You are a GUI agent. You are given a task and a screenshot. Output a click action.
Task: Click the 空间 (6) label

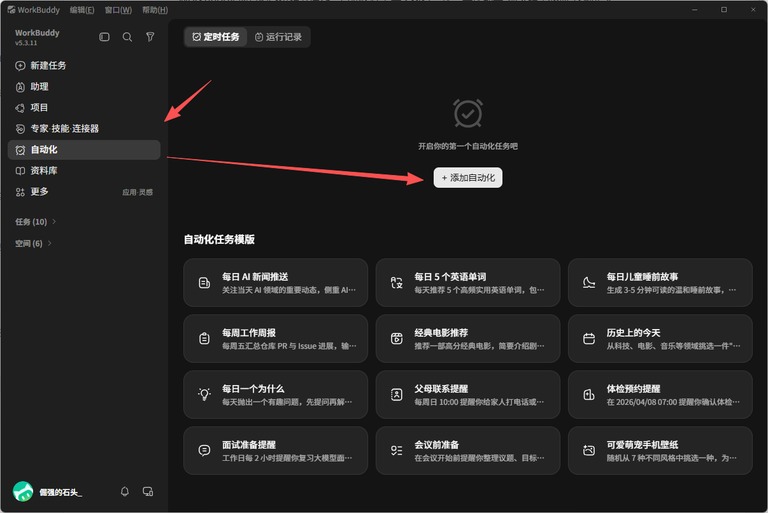(x=29, y=243)
